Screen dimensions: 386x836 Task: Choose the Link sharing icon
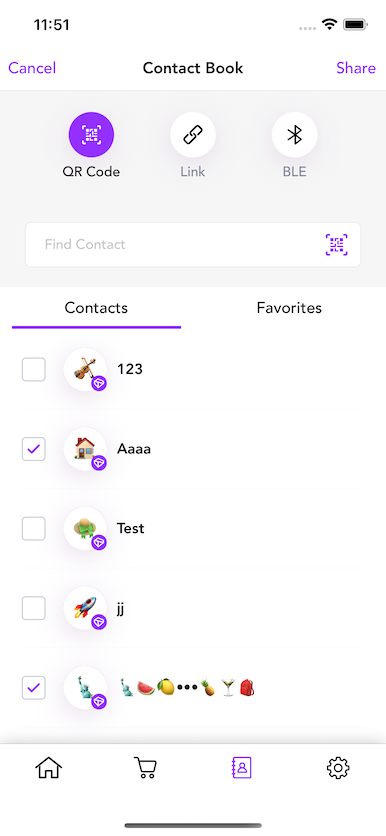[192, 135]
